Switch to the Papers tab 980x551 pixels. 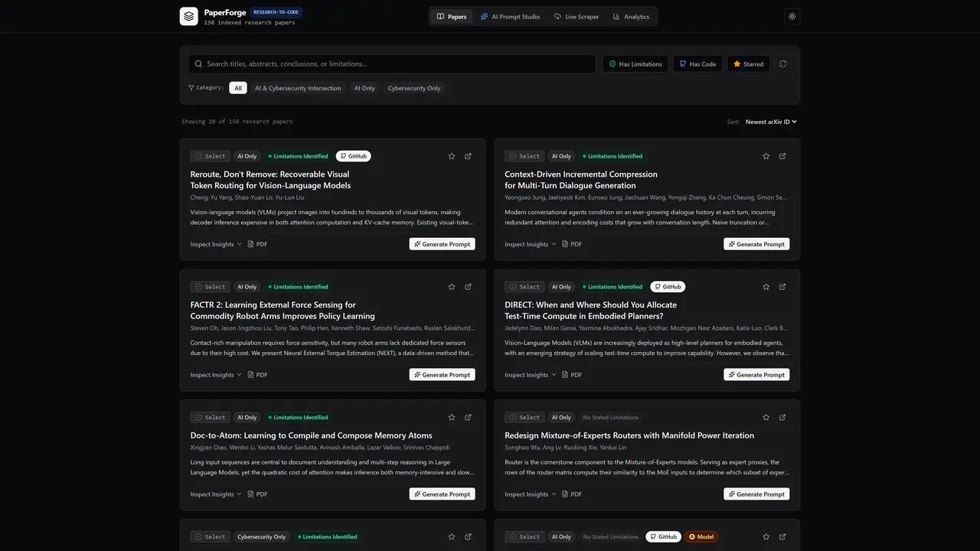click(x=452, y=17)
